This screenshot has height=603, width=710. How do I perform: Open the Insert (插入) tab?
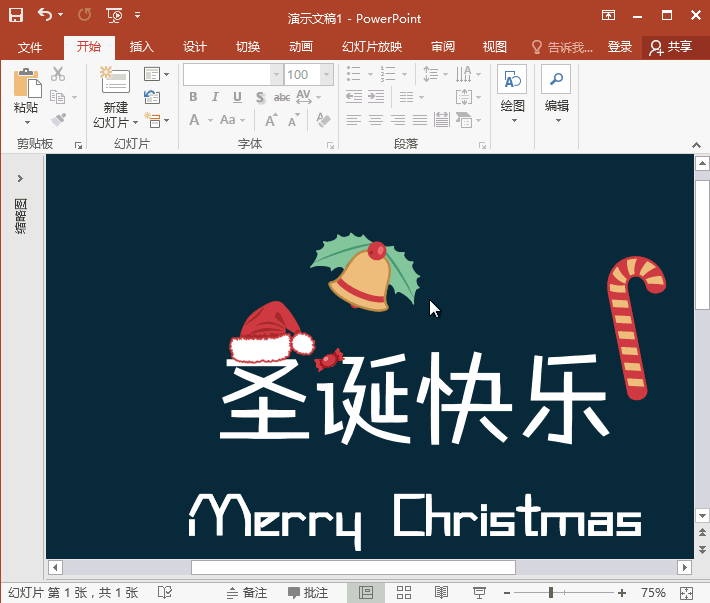(x=142, y=47)
